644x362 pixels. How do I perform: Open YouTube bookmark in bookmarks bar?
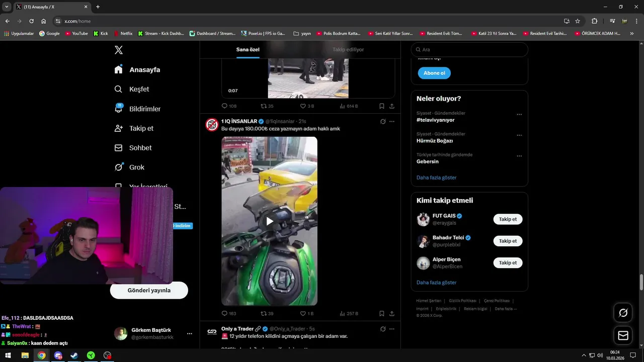coord(76,33)
